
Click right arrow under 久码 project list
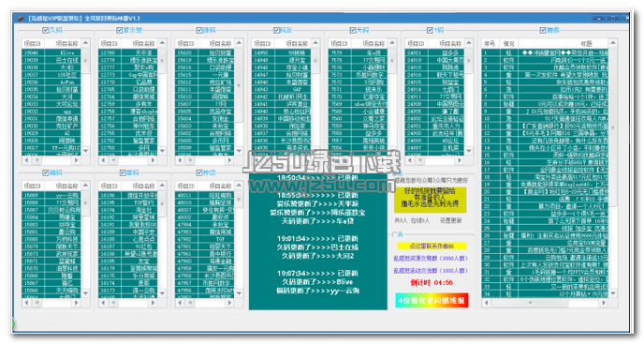click(76, 160)
